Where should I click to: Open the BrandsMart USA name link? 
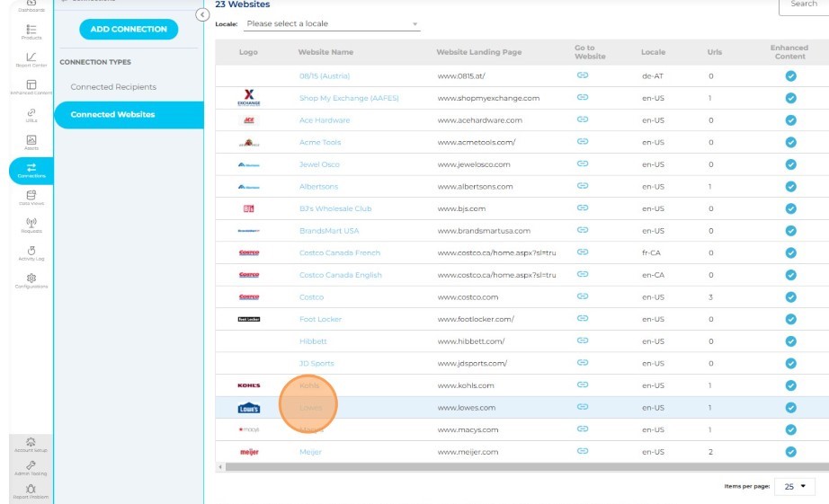tap(329, 231)
